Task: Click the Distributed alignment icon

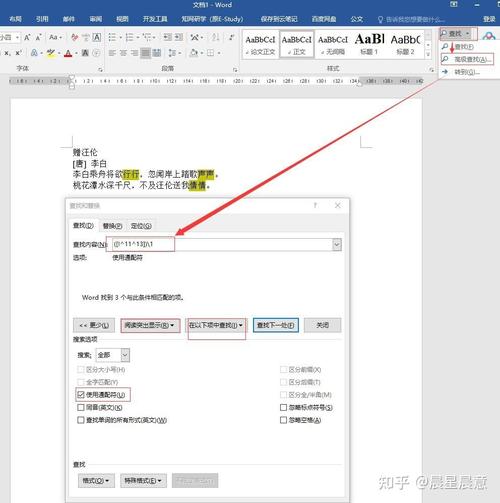Action: pos(157,53)
